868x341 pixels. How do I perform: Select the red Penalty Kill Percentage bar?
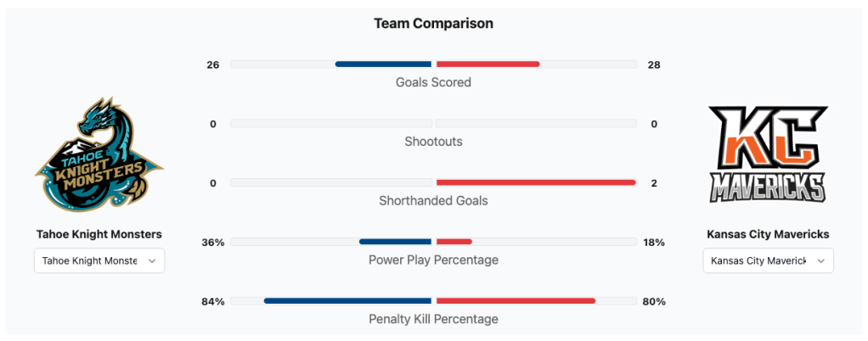click(515, 301)
